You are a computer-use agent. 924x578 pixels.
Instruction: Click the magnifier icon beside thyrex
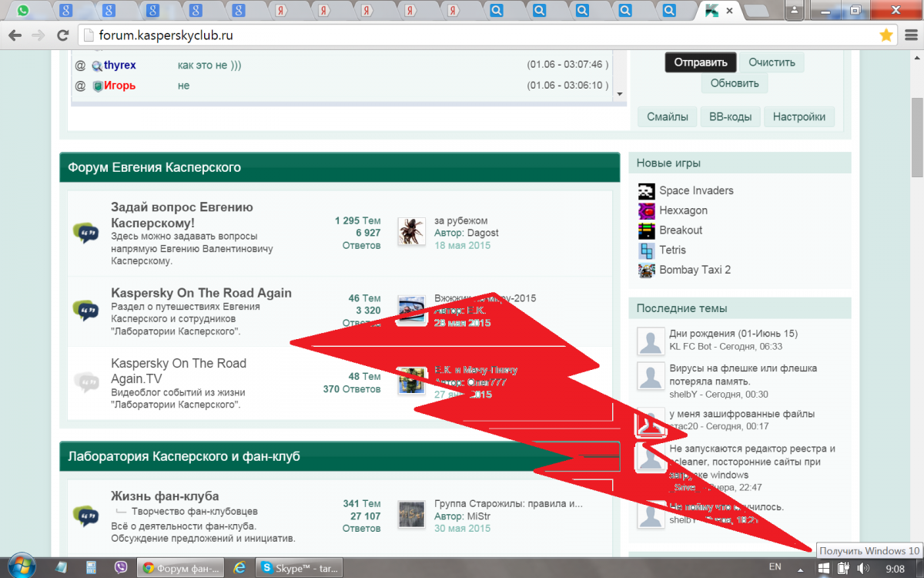click(x=97, y=66)
